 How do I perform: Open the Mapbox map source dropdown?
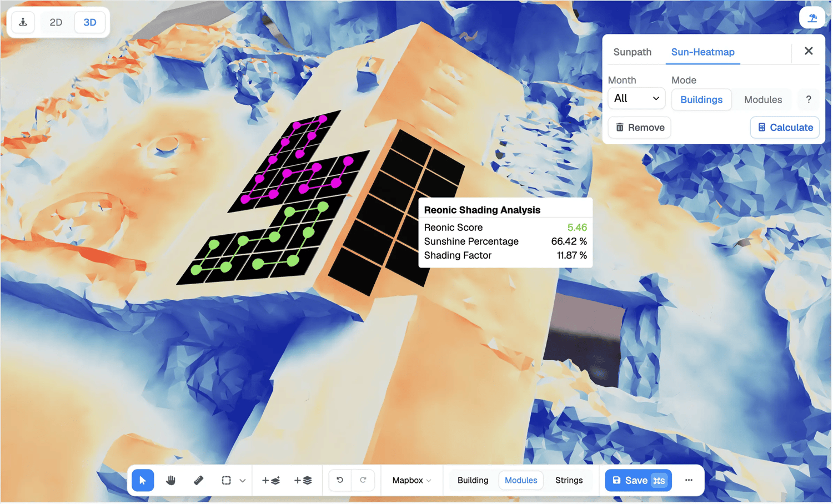coord(412,480)
